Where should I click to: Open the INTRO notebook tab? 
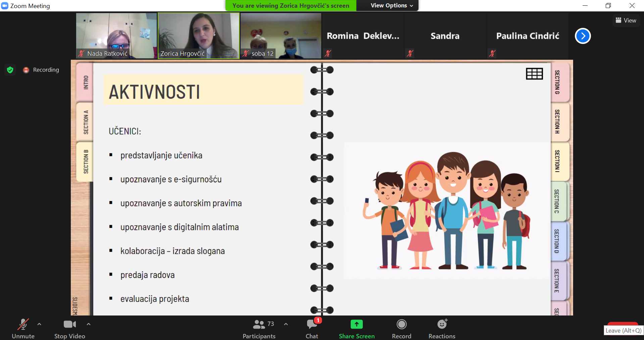(x=85, y=82)
